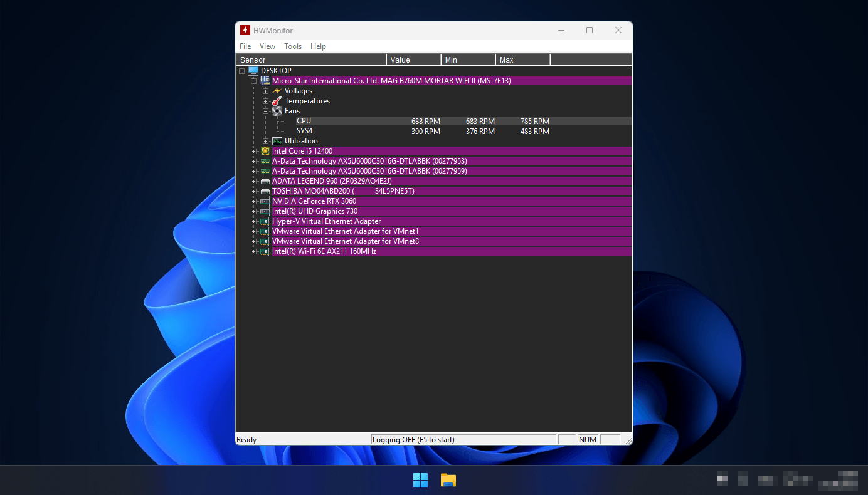Expand the NVIDIA GeForce RTX 3060 node
Image resolution: width=868 pixels, height=495 pixels.
253,201
